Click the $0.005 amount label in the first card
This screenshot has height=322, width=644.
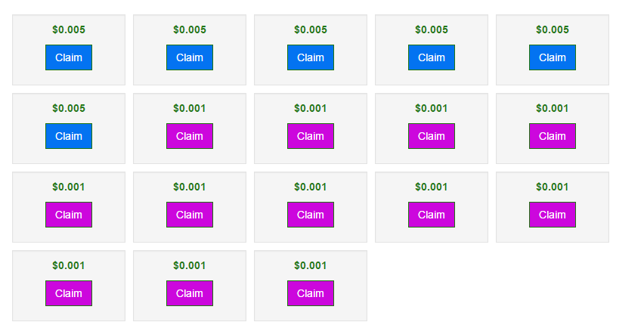tap(69, 29)
